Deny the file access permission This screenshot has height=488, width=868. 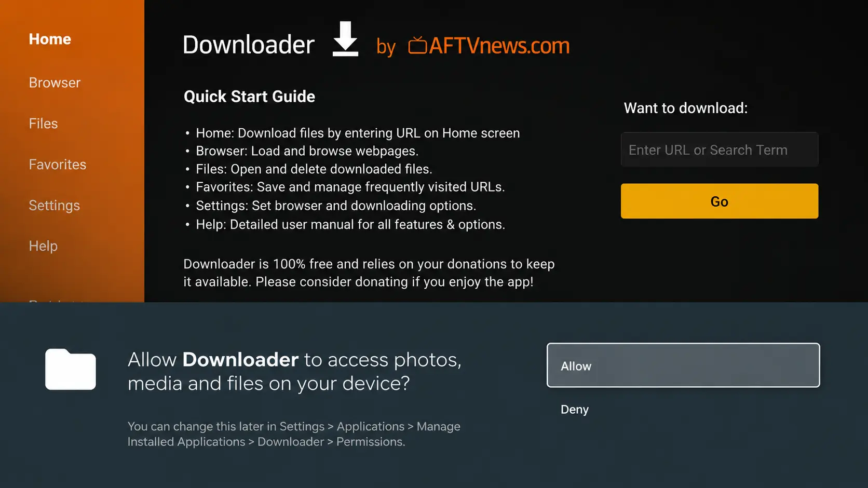[x=575, y=409]
